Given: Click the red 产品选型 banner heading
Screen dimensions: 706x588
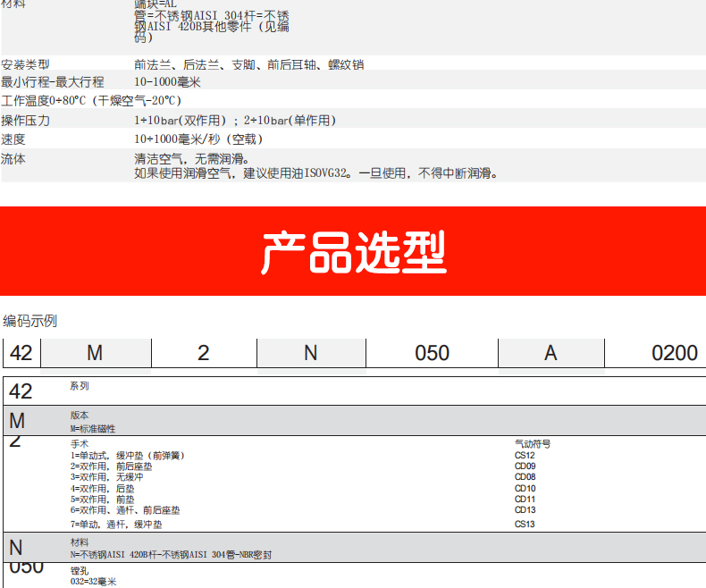Looking at the screenshot, I should point(353,253).
